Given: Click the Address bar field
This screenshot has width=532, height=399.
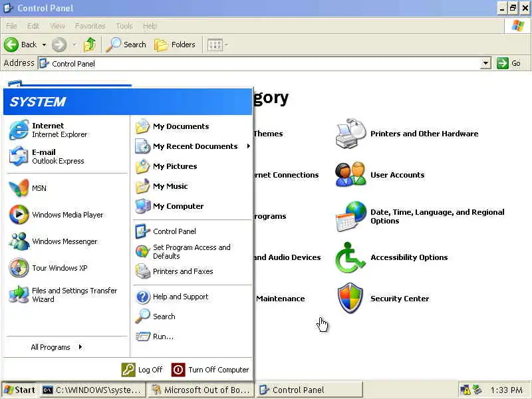Looking at the screenshot, I should [259, 63].
